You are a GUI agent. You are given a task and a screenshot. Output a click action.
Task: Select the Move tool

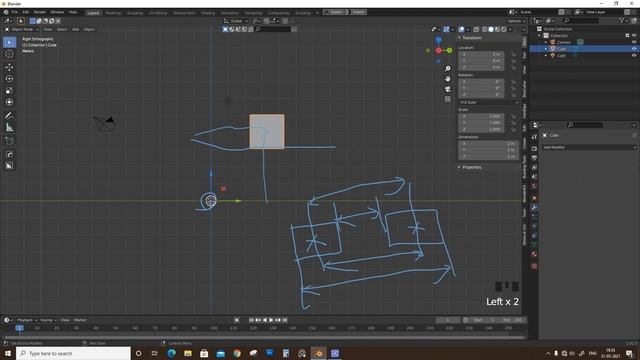(9, 67)
